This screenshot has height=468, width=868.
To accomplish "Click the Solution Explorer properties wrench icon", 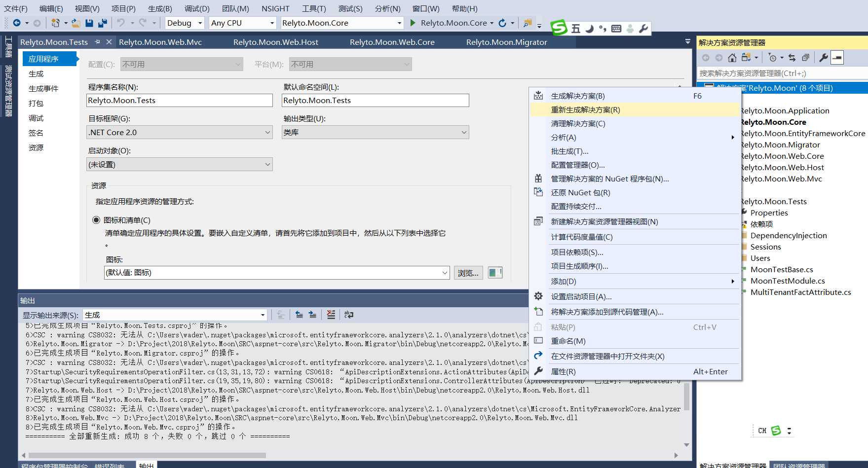I will tap(823, 58).
